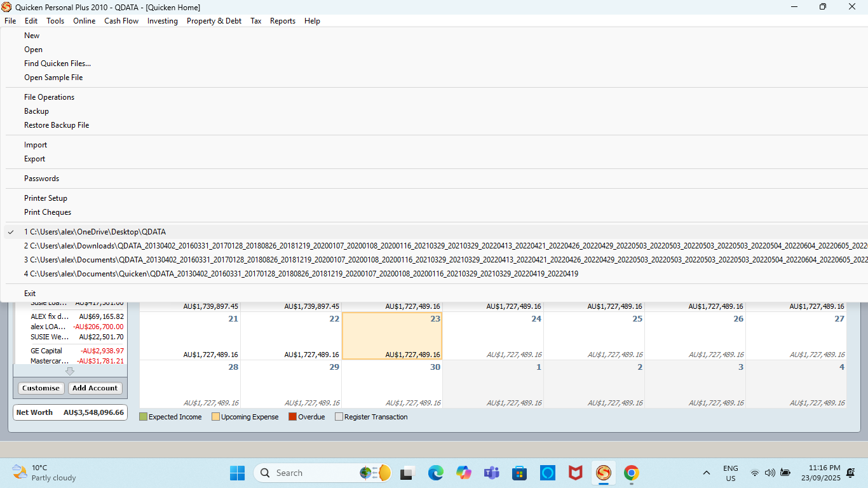
Task: Click Expected Income green legend swatch
Action: point(143,417)
